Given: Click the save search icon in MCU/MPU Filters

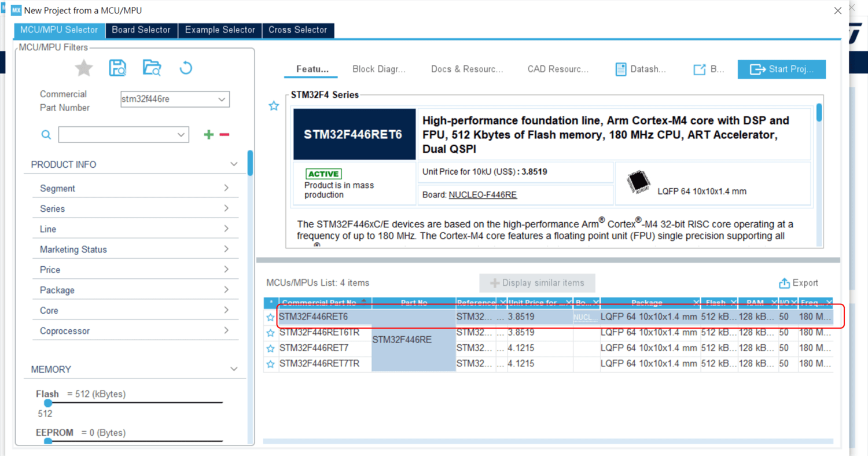Looking at the screenshot, I should 117,68.
